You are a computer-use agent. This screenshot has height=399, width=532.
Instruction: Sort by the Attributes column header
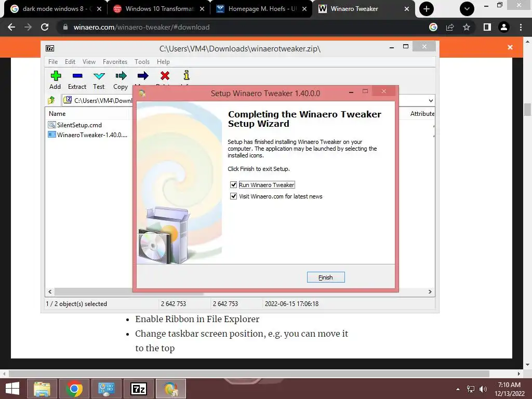click(422, 114)
